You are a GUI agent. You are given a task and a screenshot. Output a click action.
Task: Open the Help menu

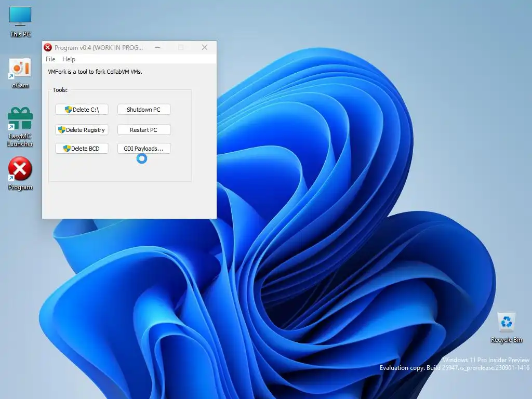69,59
